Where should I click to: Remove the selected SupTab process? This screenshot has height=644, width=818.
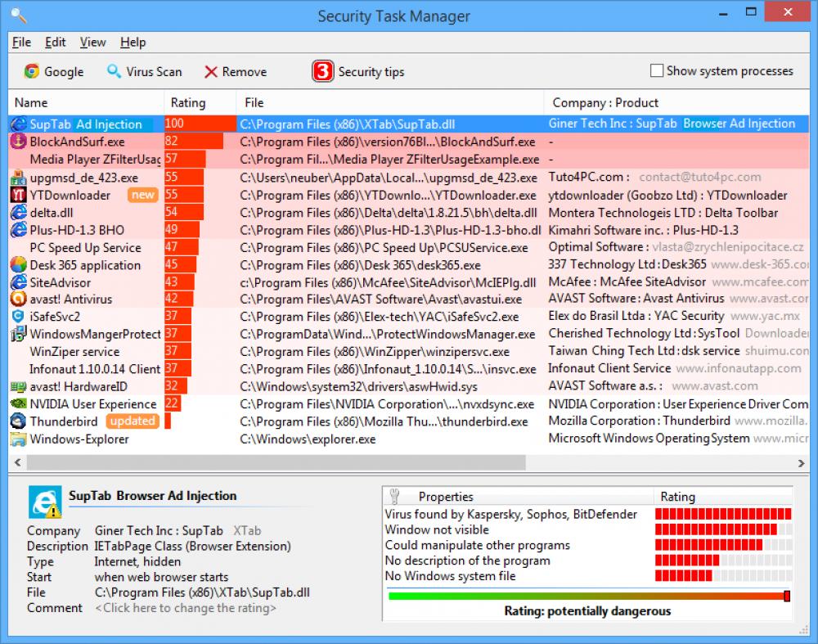point(236,71)
